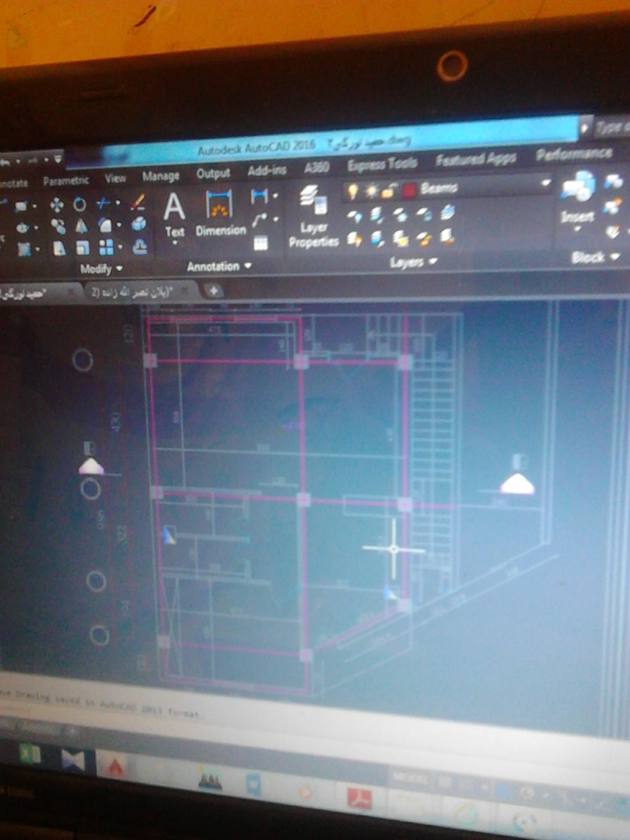Click the MODEL status bar button
This screenshot has width=630, height=840.
[x=409, y=779]
